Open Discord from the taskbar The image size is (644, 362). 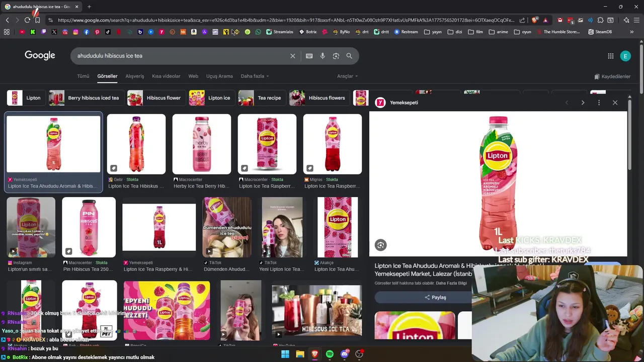click(345, 354)
